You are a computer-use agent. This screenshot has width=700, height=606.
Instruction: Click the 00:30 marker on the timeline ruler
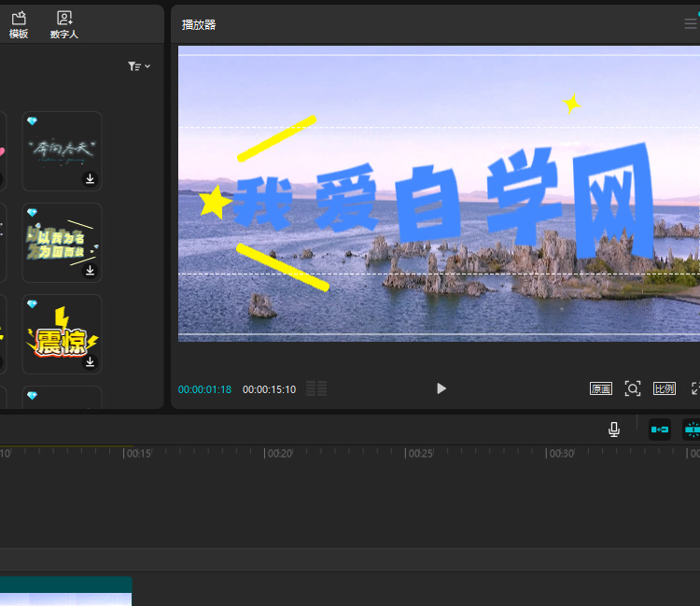(561, 454)
